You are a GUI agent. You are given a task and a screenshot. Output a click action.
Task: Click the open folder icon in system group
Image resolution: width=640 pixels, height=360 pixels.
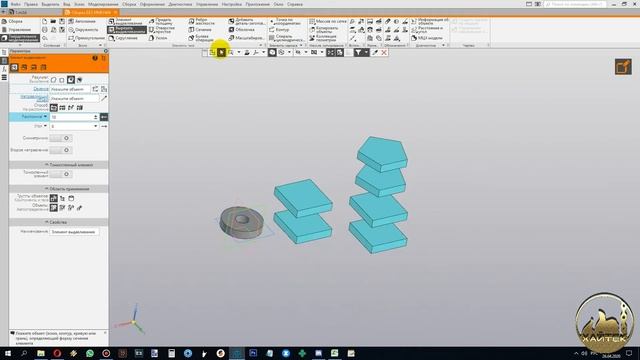pos(53,21)
